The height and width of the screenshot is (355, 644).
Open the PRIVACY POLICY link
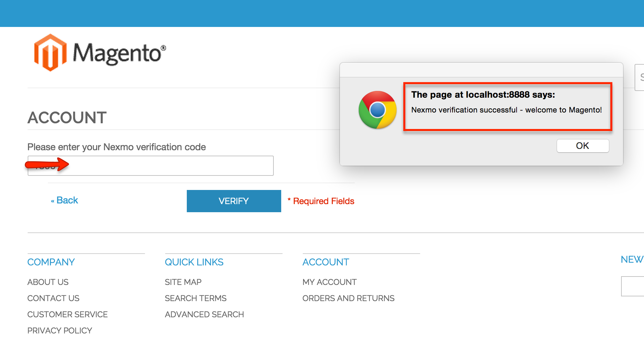60,330
